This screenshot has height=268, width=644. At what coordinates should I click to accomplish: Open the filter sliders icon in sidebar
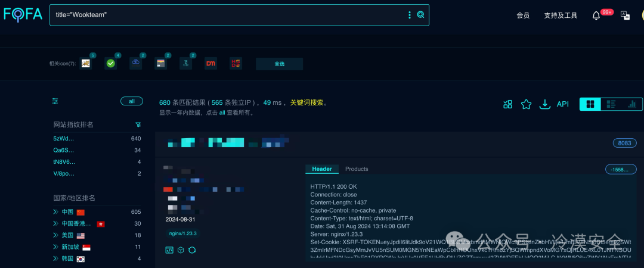55,101
